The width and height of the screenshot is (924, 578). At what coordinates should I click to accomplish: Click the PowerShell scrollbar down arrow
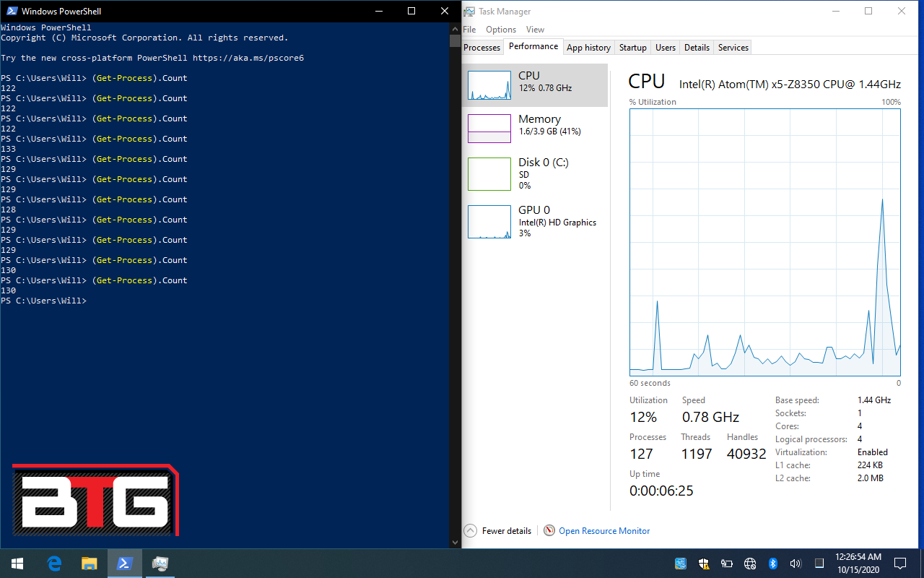(x=454, y=543)
